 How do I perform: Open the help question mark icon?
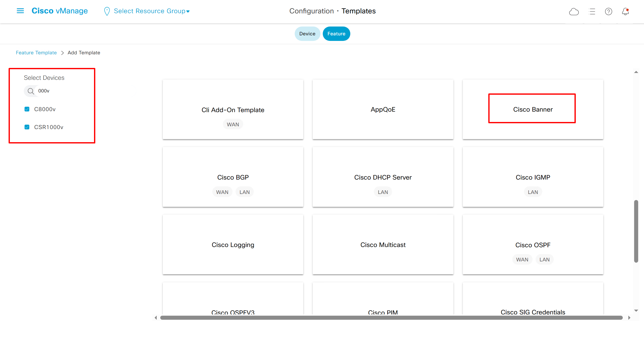coord(608,12)
